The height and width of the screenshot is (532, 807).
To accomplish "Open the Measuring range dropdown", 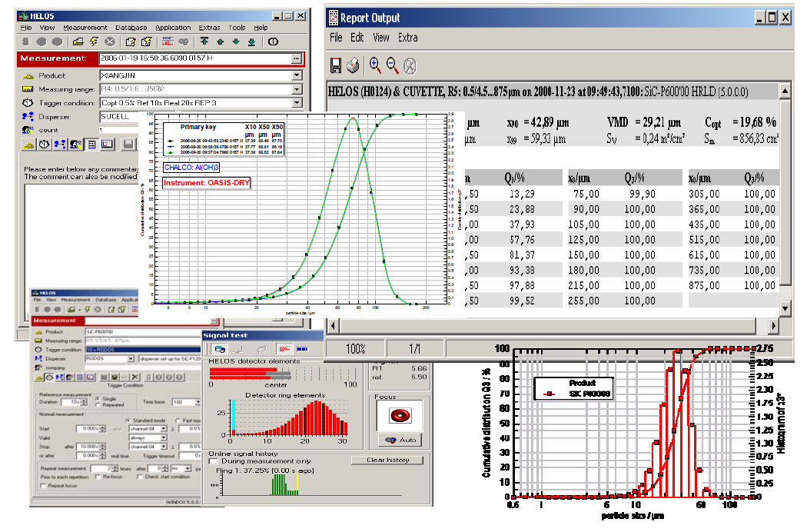I will [x=297, y=90].
